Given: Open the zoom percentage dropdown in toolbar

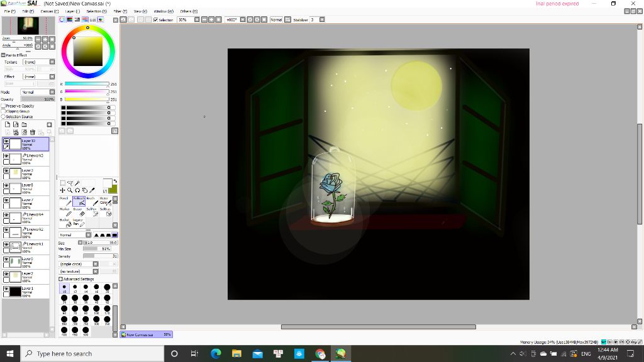Looking at the screenshot, I should click(197, 19).
